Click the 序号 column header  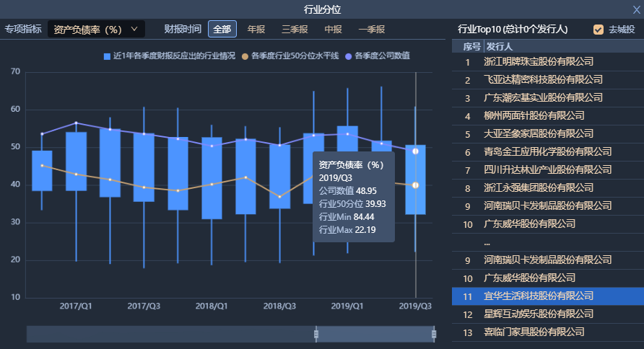pyautogui.click(x=471, y=46)
